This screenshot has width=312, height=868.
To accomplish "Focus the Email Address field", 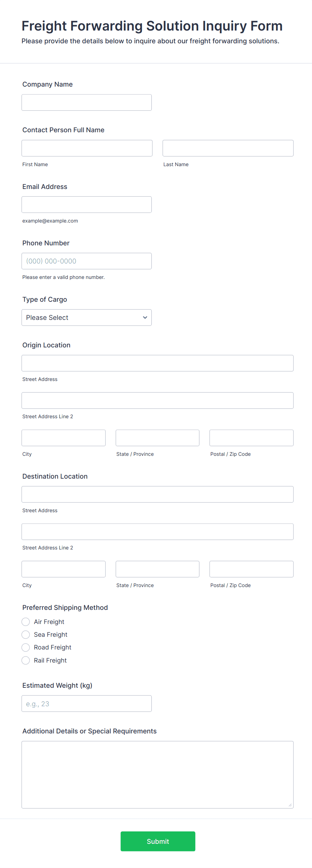I will 87,204.
